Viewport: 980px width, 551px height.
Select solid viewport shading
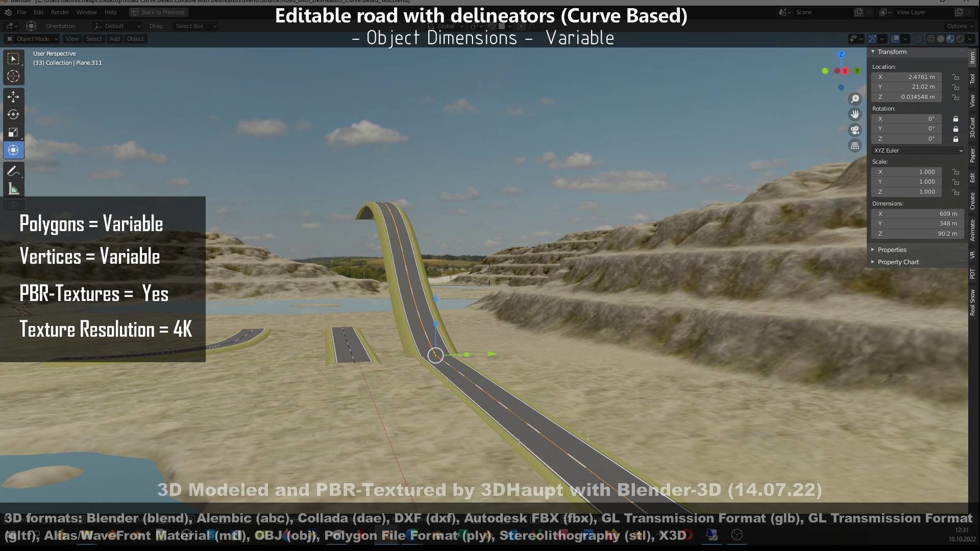pyautogui.click(x=941, y=39)
